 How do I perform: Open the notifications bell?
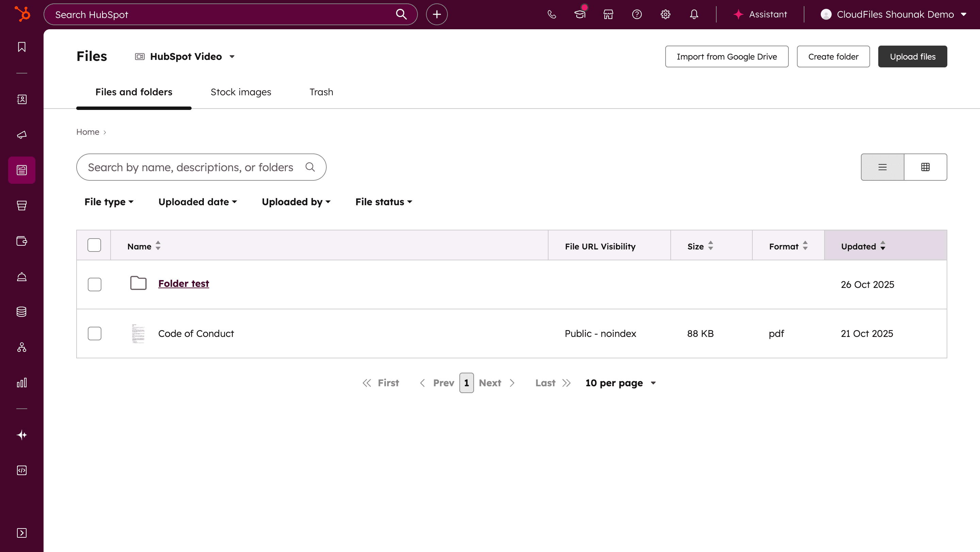[694, 14]
